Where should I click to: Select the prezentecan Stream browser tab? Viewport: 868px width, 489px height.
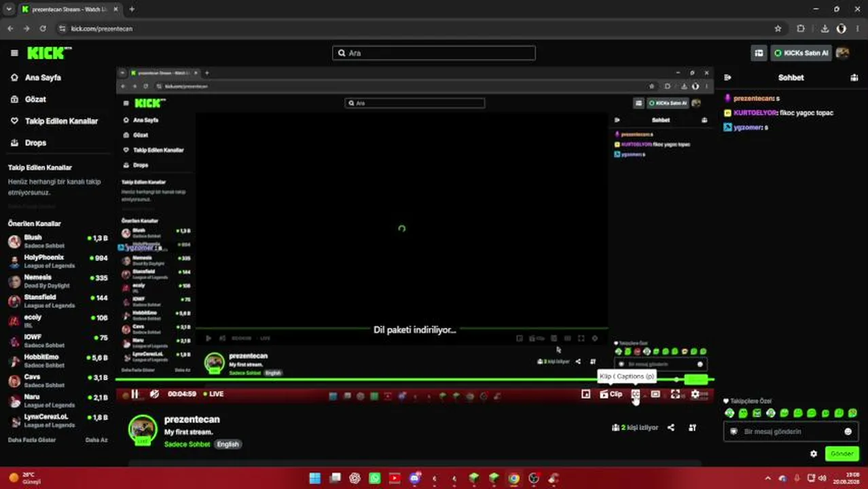pos(70,10)
